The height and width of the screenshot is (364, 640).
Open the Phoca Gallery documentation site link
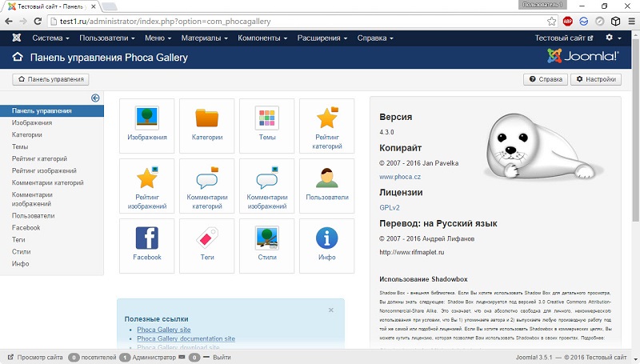(x=186, y=338)
